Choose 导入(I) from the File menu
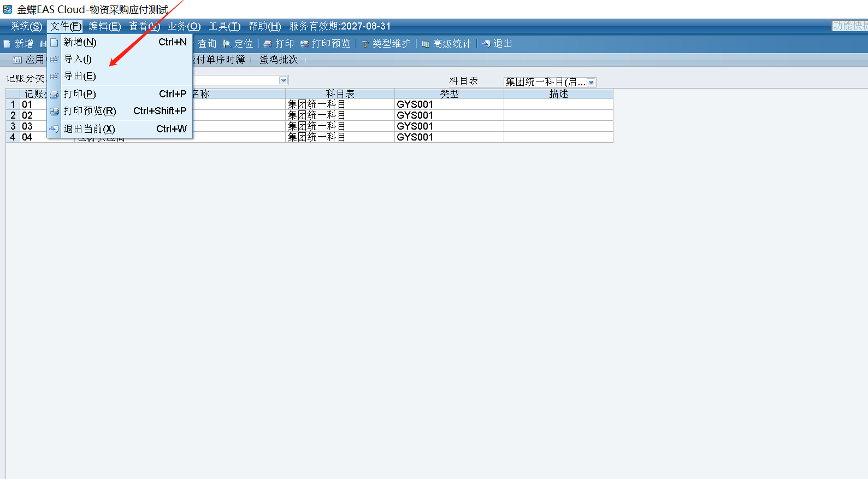 pos(78,59)
